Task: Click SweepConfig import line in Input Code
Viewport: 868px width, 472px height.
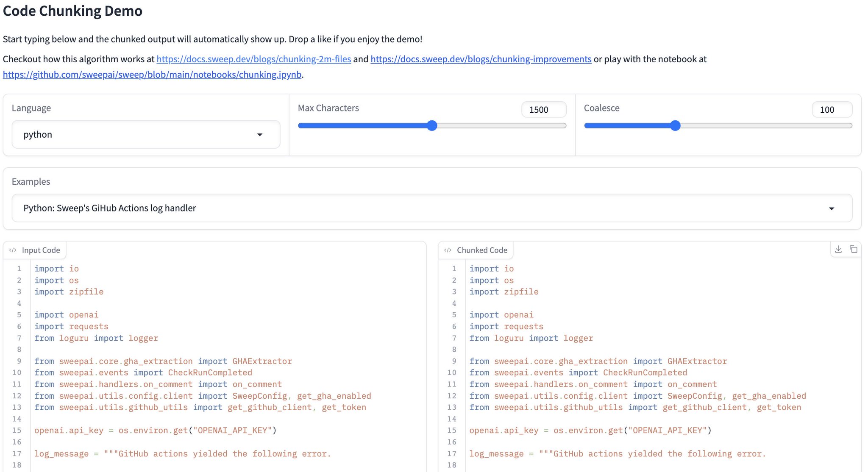Action: (x=203, y=396)
